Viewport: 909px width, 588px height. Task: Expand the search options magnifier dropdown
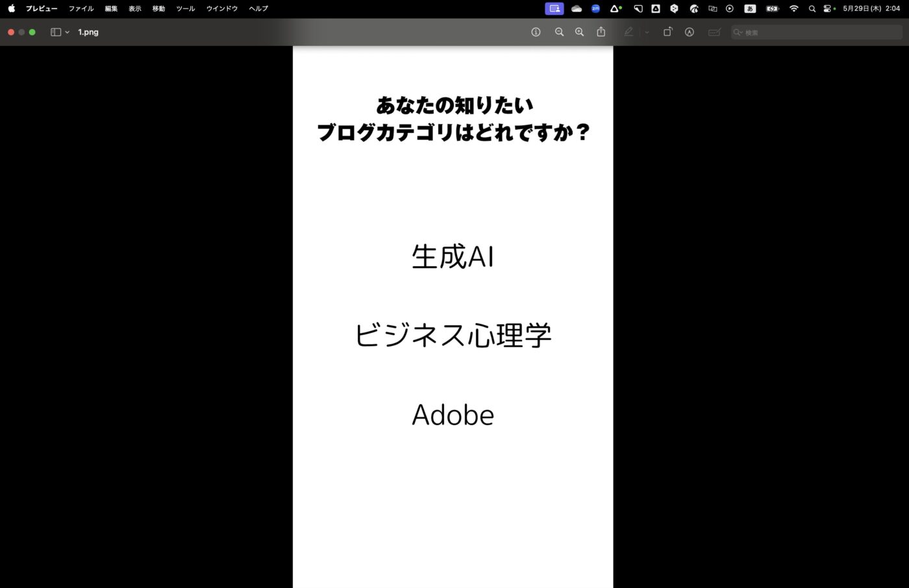pos(738,32)
